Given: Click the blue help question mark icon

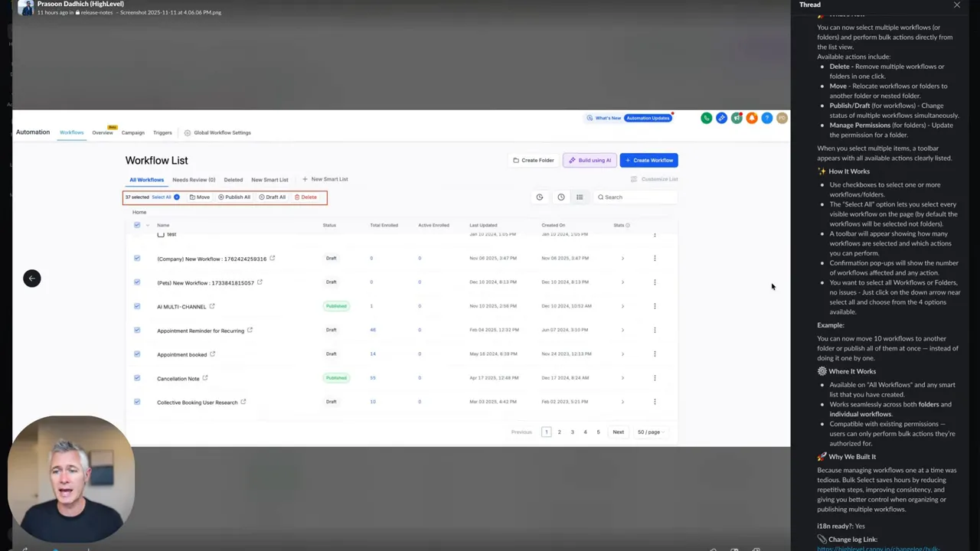Looking at the screenshot, I should tap(767, 117).
